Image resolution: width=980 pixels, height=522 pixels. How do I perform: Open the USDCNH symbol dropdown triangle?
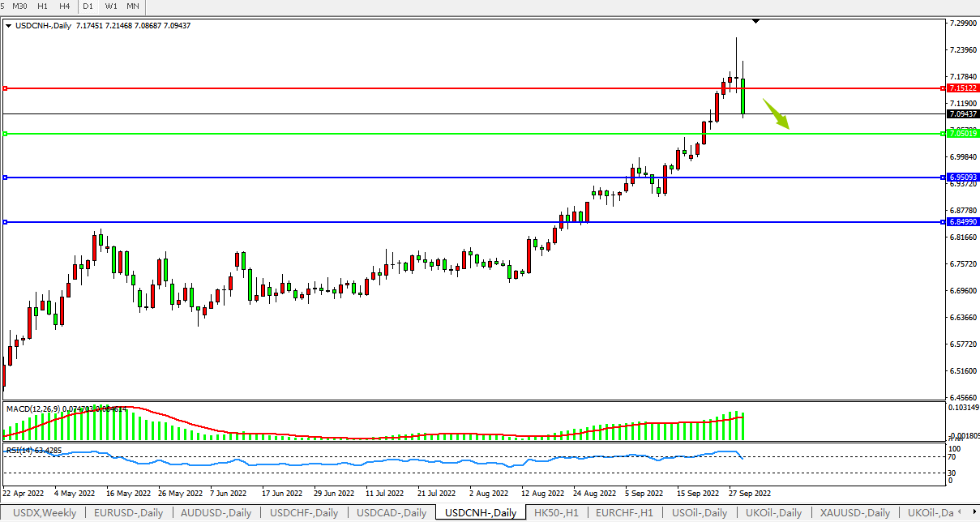(x=8, y=26)
